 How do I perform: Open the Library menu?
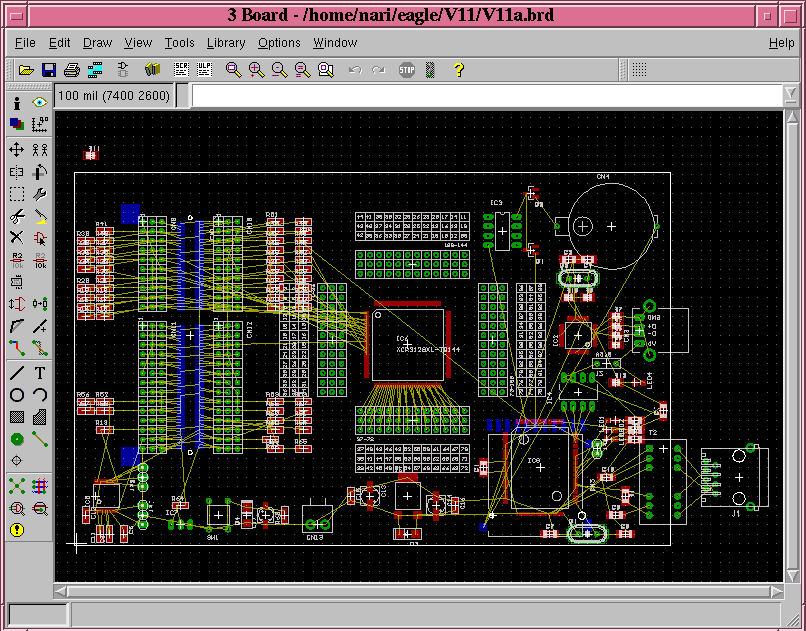[x=226, y=43]
